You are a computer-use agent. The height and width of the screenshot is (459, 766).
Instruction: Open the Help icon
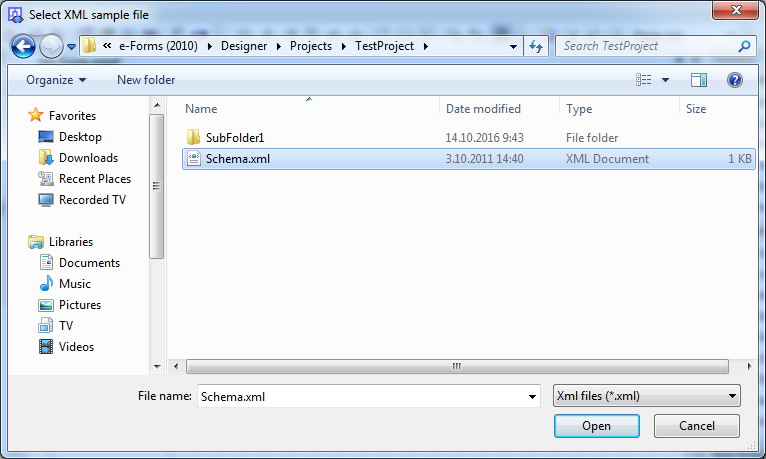(x=734, y=80)
